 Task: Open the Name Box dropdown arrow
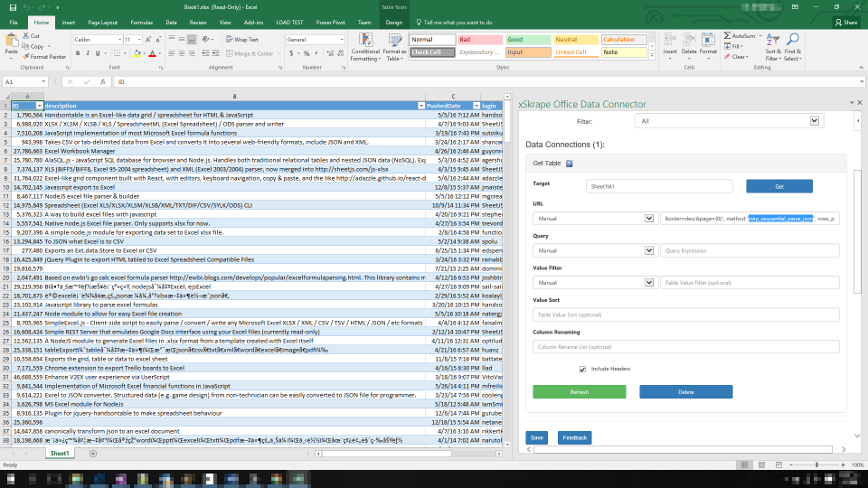coord(43,82)
